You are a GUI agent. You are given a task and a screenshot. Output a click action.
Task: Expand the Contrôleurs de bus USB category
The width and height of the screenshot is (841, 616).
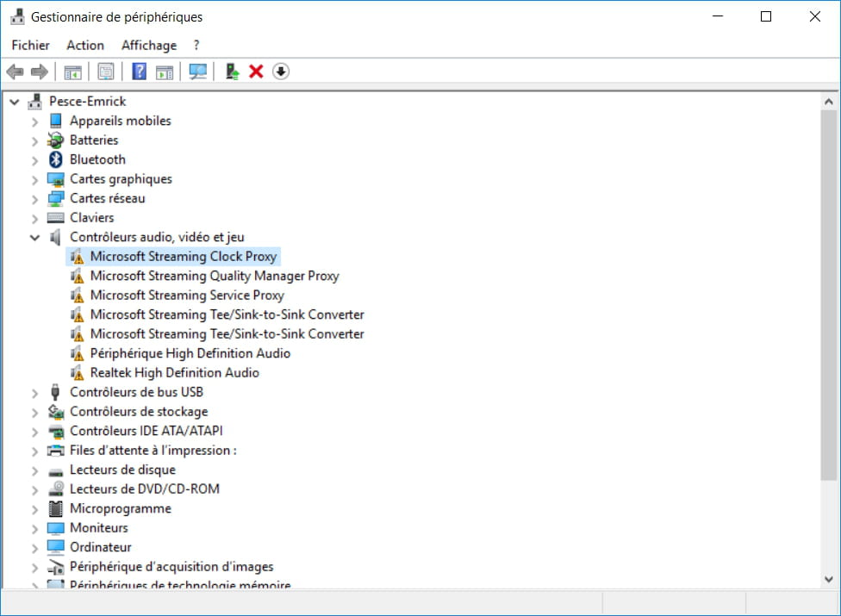tap(34, 393)
